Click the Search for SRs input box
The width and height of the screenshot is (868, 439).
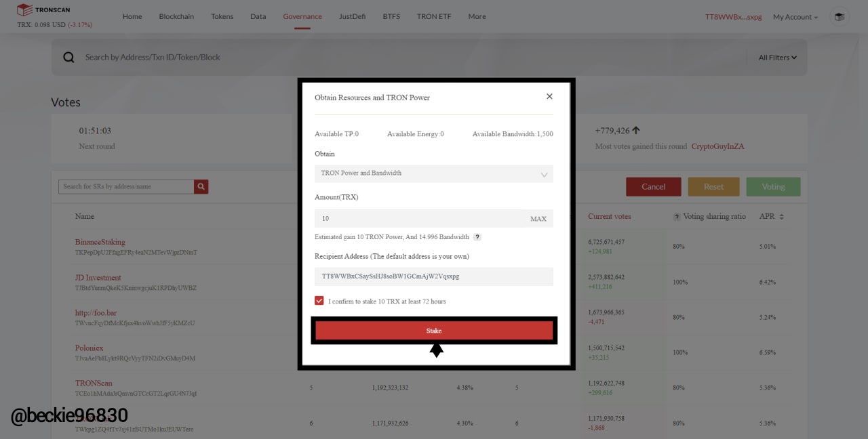tap(126, 186)
